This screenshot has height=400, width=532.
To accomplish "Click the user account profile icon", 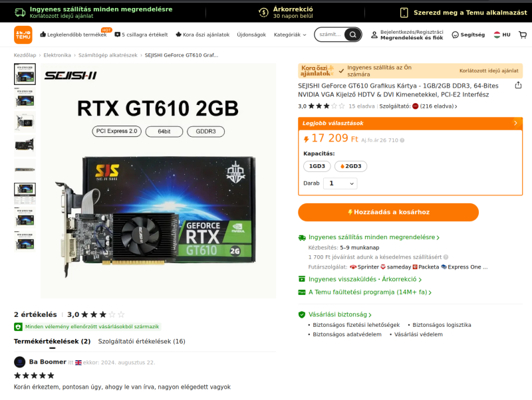I will [x=374, y=35].
